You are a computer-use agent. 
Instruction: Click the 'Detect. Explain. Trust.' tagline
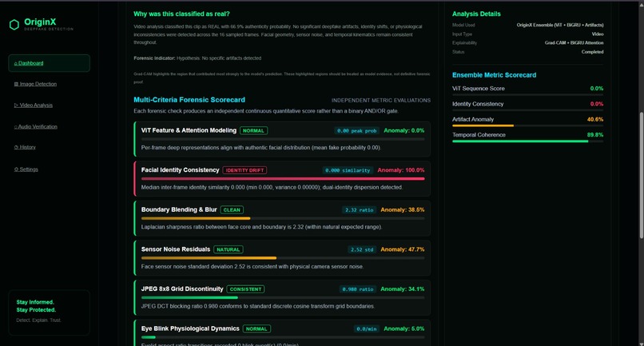(x=38, y=320)
